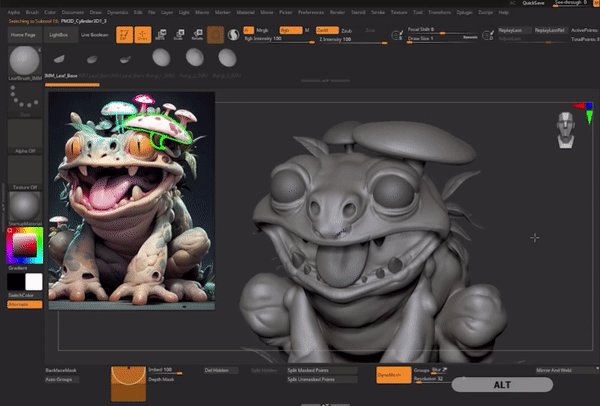Click the orange Gizmo 3D icon
Screen dimensions: 600x406
215,35
